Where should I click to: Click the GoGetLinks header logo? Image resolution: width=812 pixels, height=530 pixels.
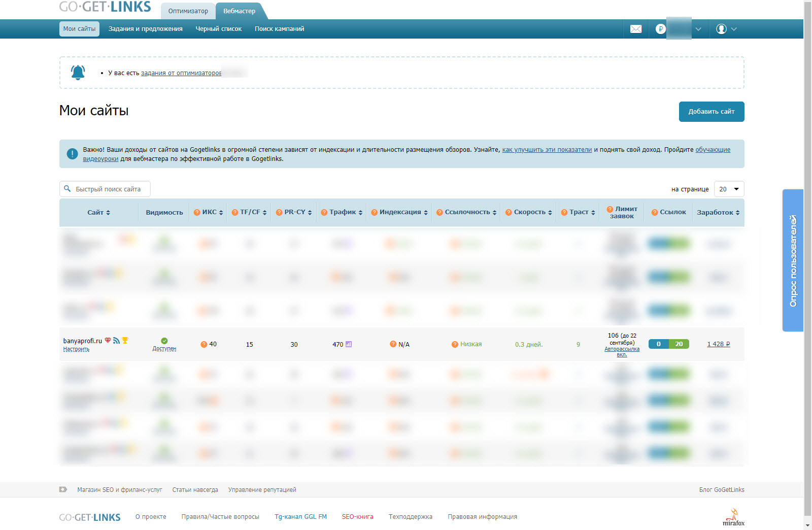tap(105, 7)
